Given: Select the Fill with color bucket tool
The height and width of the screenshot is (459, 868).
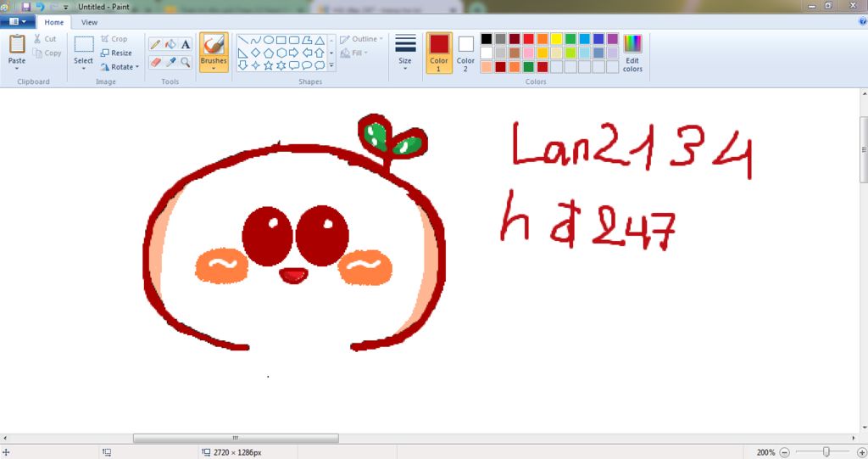Looking at the screenshot, I should (170, 44).
